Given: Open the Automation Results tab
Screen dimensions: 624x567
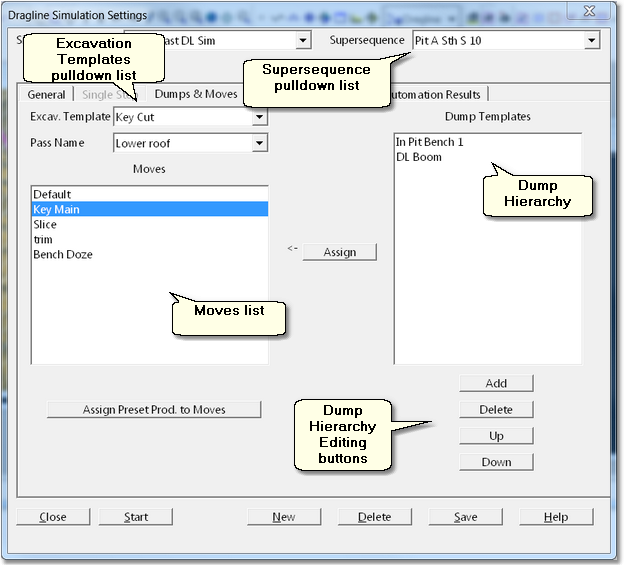Looking at the screenshot, I should (436, 95).
